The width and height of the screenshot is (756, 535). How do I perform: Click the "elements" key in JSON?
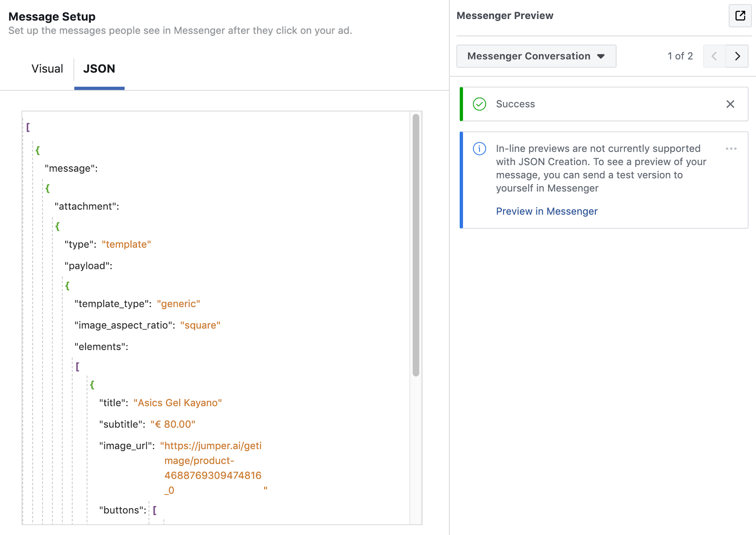point(101,347)
